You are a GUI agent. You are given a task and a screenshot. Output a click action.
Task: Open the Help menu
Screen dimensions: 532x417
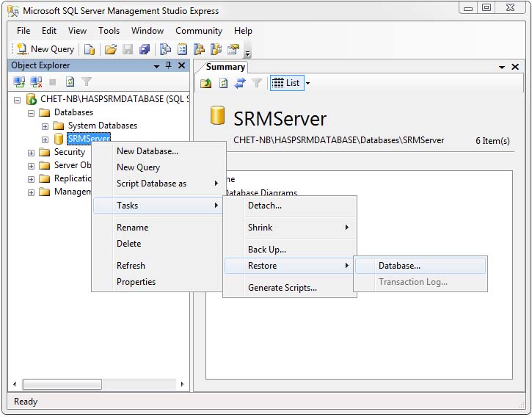[x=243, y=31]
